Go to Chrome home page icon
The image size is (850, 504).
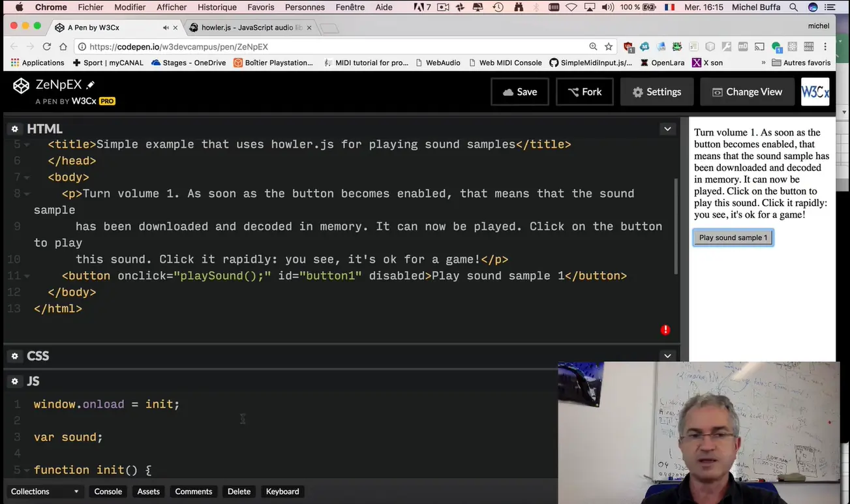pos(63,46)
